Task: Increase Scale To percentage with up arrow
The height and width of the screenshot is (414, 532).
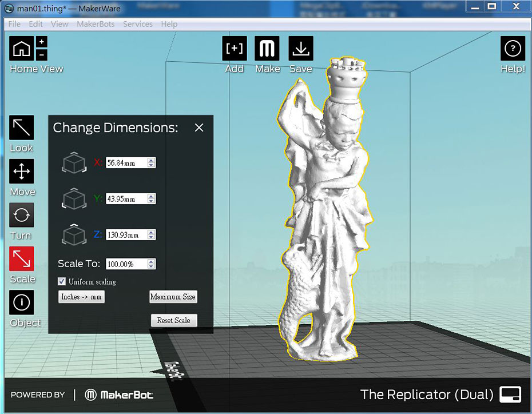Action: point(152,261)
